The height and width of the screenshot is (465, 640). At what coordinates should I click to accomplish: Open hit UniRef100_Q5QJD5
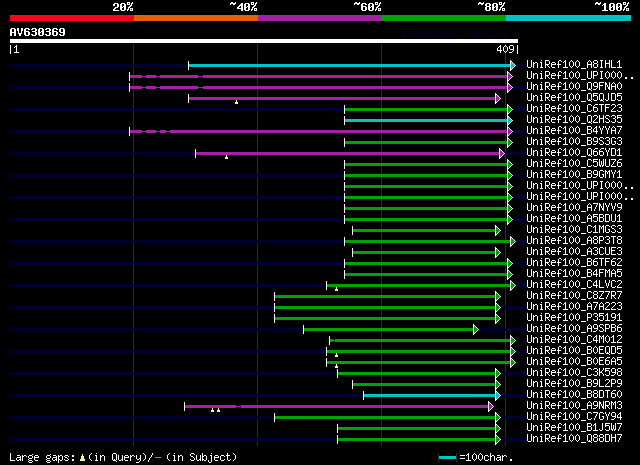574,98
